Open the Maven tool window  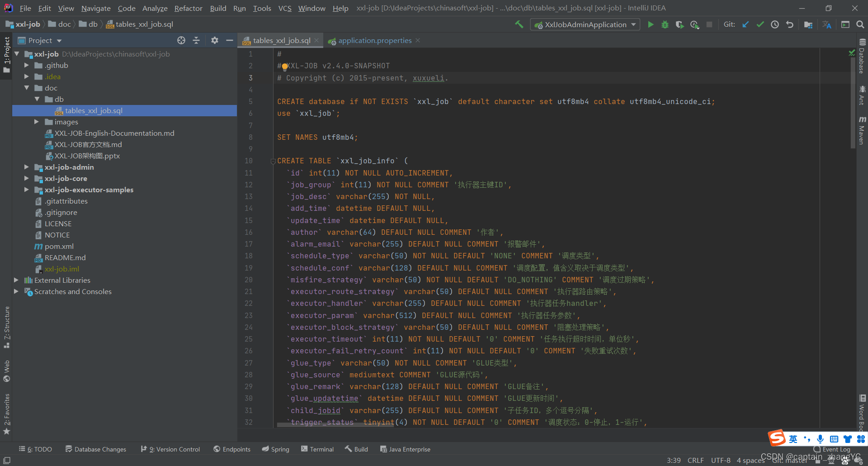[862, 130]
